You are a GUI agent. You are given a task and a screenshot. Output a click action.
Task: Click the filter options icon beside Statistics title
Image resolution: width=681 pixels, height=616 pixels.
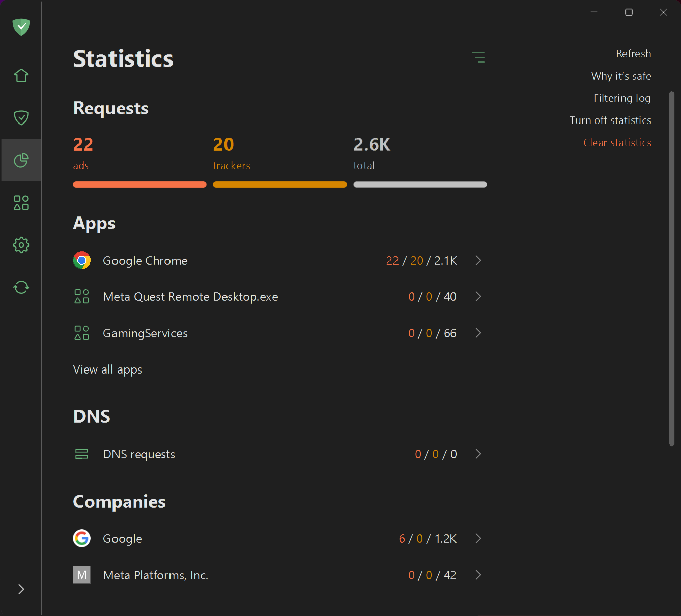click(x=478, y=57)
